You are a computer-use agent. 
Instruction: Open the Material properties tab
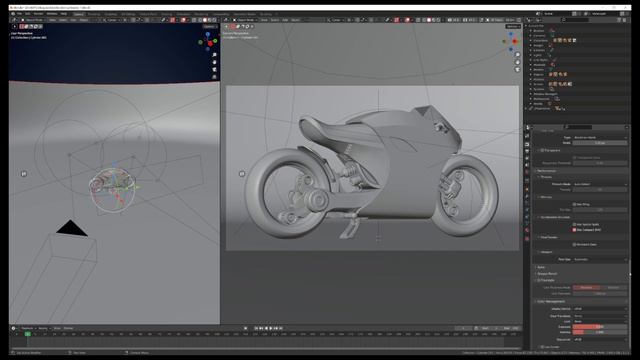[527, 231]
